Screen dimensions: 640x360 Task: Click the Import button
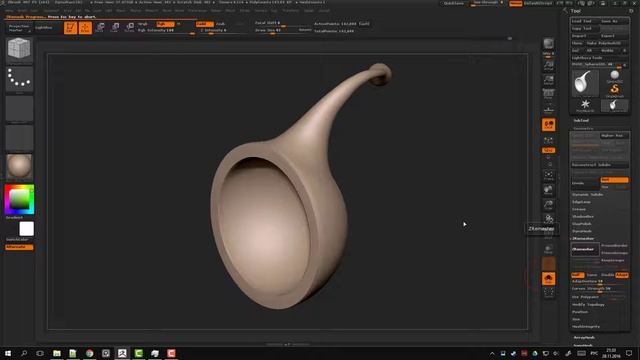pos(585,36)
